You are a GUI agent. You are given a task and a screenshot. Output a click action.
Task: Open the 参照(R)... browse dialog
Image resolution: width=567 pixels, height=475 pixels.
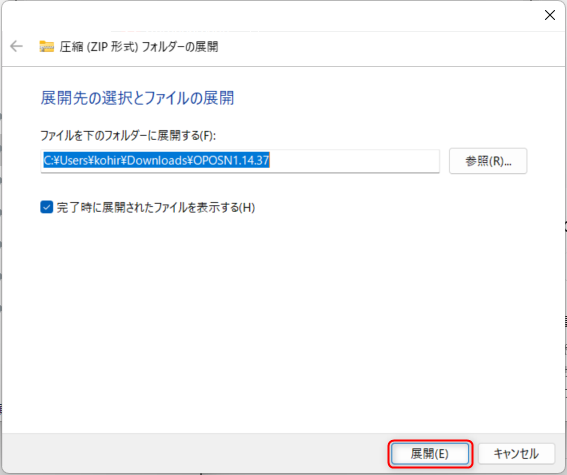[488, 161]
